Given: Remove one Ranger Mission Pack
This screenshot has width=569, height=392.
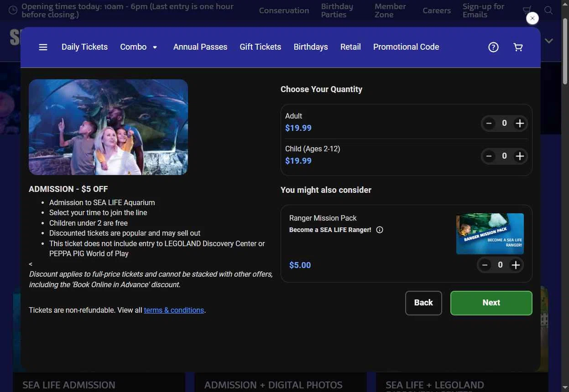Looking at the screenshot, I should coord(485,265).
